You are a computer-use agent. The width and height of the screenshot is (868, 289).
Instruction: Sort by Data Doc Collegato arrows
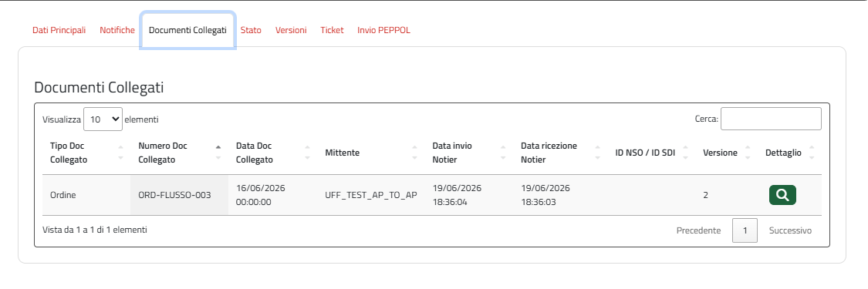click(x=307, y=153)
